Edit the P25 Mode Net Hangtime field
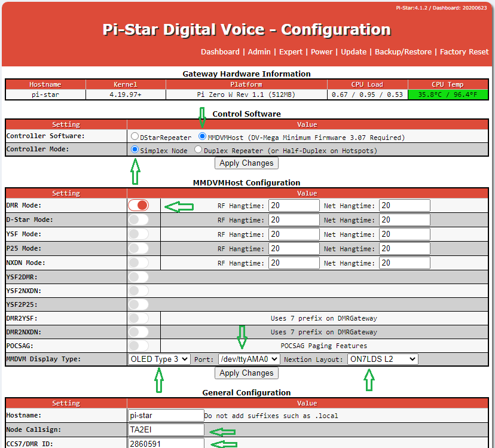 (x=404, y=248)
